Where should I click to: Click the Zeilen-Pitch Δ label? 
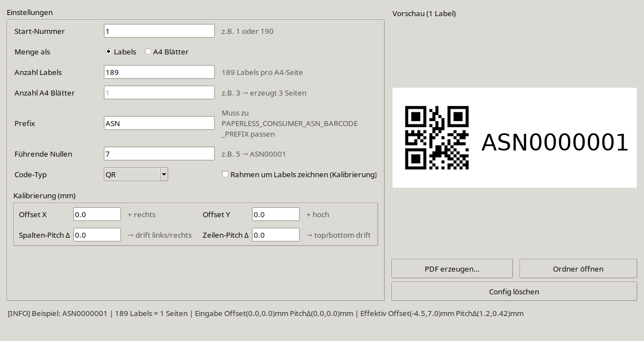[225, 235]
